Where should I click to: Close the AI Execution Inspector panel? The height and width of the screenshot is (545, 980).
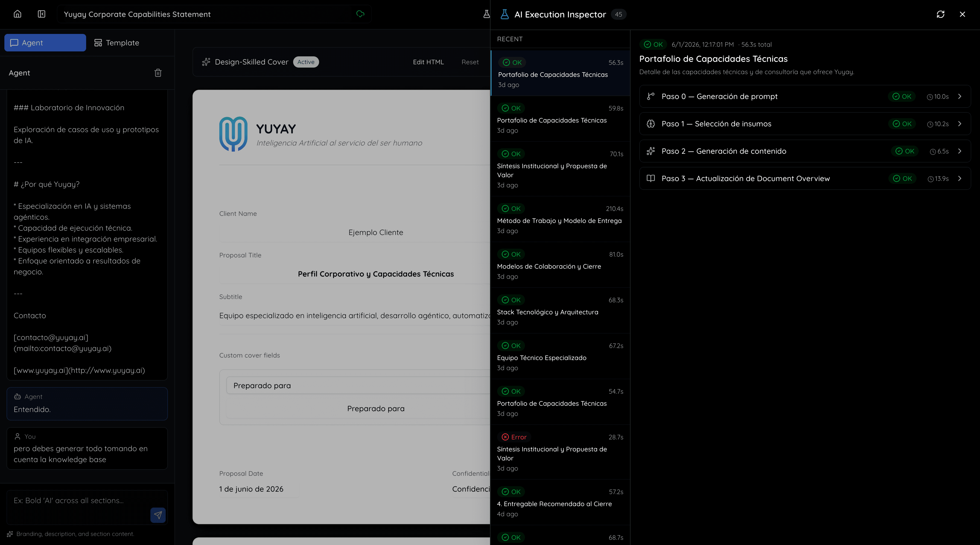click(962, 15)
